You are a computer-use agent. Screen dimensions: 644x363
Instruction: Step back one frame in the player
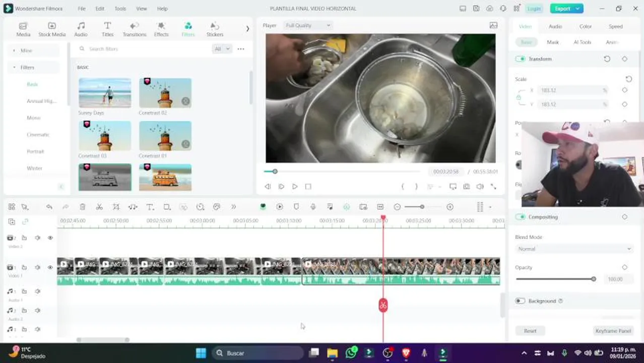tap(268, 187)
